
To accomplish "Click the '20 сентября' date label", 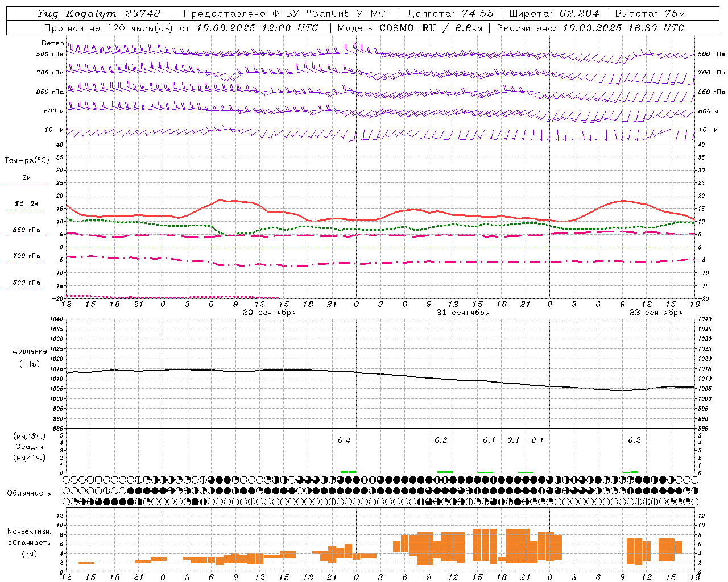I will click(x=270, y=313).
